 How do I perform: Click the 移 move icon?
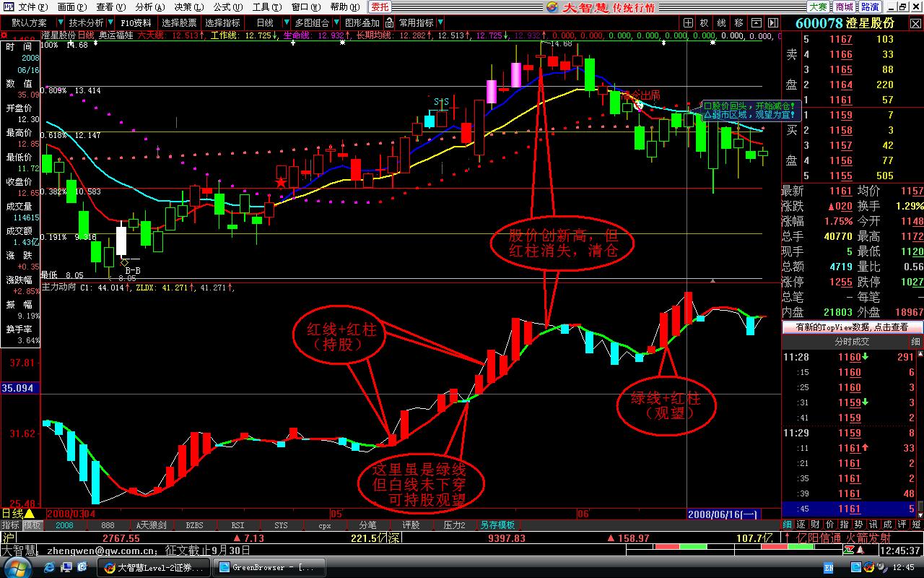738,23
